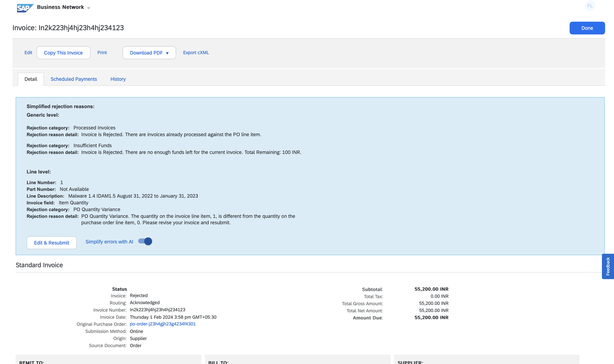
Task: Click the Simplify errors with AI label
Action: [x=109, y=242]
